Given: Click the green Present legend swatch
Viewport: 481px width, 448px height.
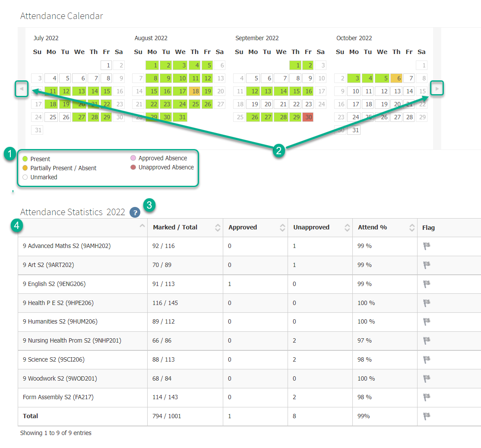Looking at the screenshot, I should point(25,159).
